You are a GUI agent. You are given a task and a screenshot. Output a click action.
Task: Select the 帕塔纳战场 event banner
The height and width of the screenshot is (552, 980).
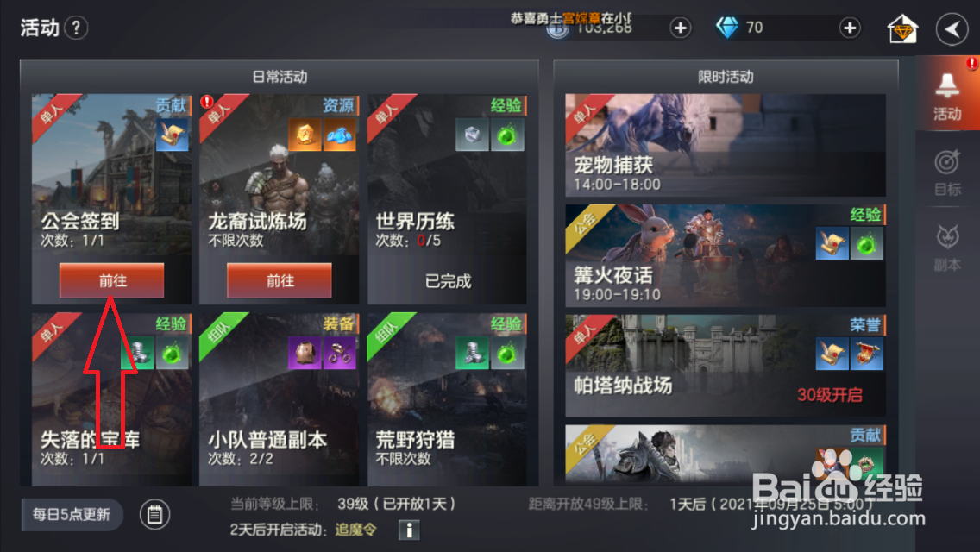click(x=725, y=365)
